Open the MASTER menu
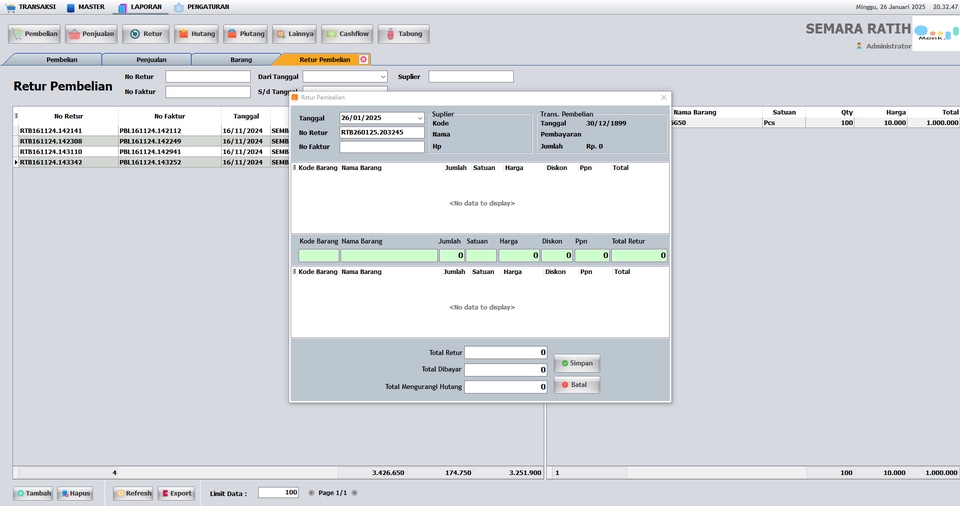This screenshot has height=506, width=960. pos(86,7)
